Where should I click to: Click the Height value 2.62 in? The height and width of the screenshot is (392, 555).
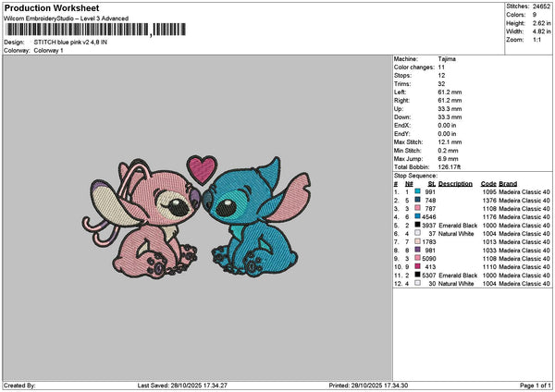coord(541,23)
